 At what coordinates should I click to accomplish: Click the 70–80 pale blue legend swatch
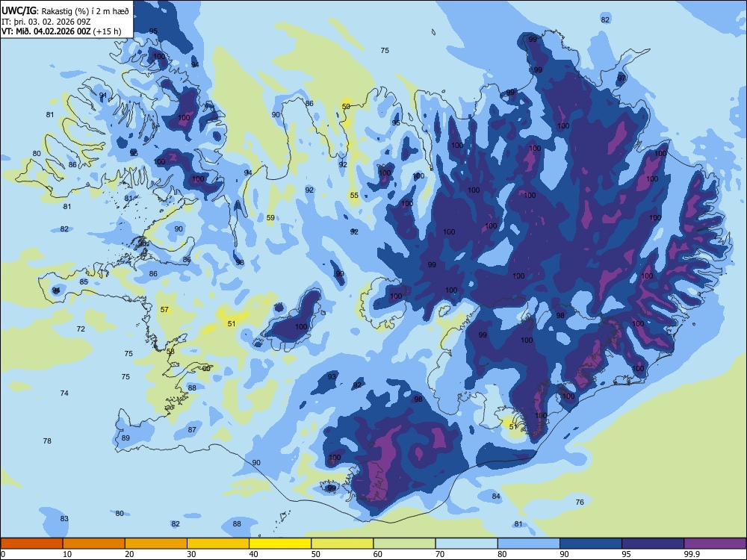click(x=466, y=544)
